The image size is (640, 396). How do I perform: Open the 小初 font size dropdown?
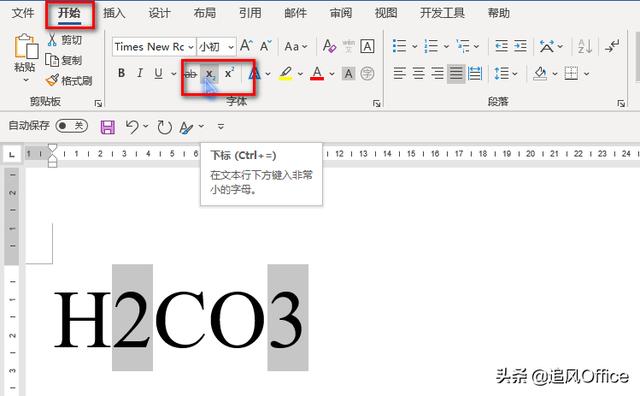(231, 47)
